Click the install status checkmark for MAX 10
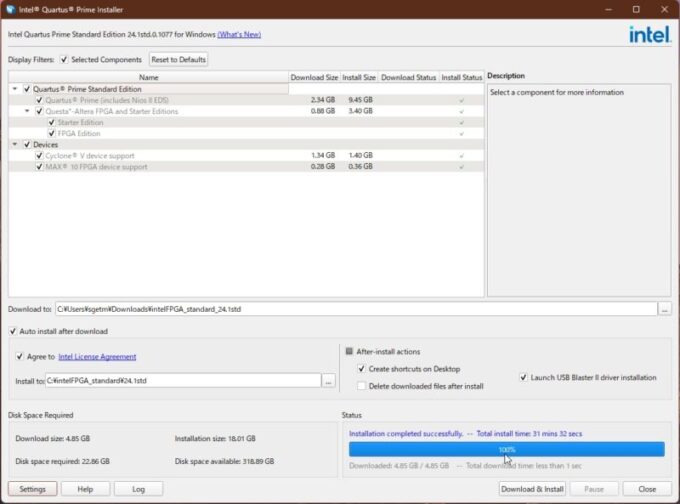This screenshot has width=680, height=504. [461, 167]
